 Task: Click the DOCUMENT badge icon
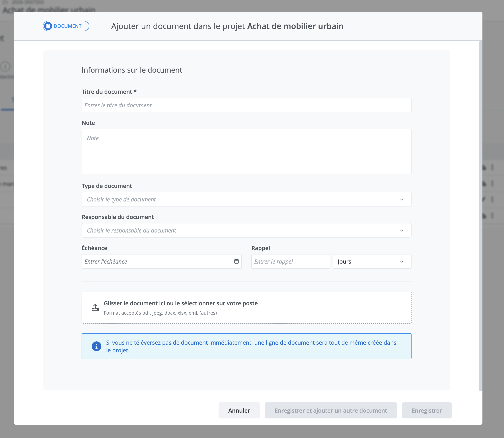coord(48,26)
